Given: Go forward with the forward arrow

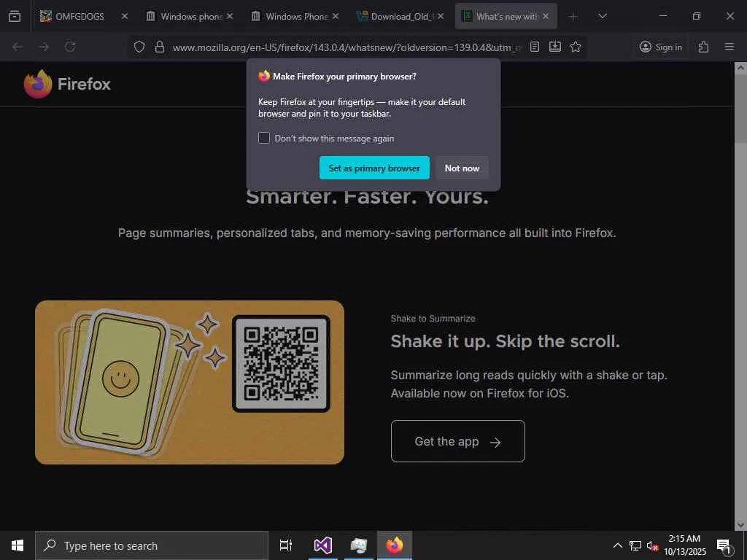Looking at the screenshot, I should pyautogui.click(x=44, y=47).
